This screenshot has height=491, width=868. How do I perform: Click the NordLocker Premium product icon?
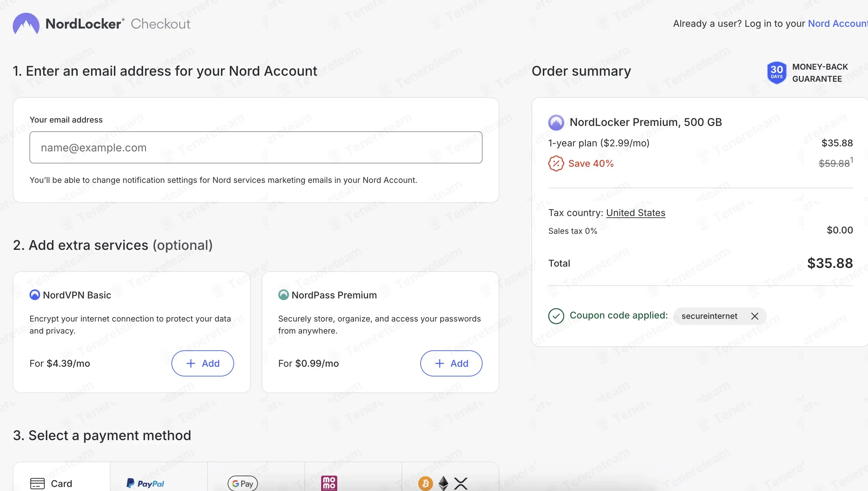556,122
